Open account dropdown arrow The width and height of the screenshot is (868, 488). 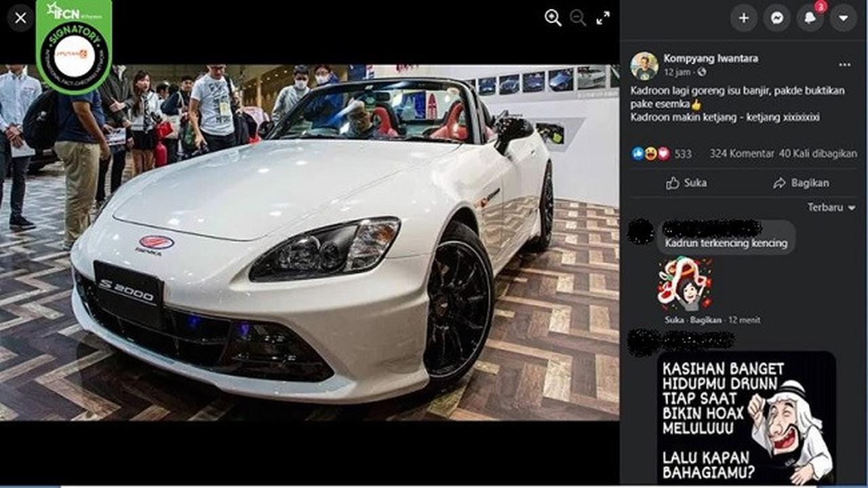point(844,18)
